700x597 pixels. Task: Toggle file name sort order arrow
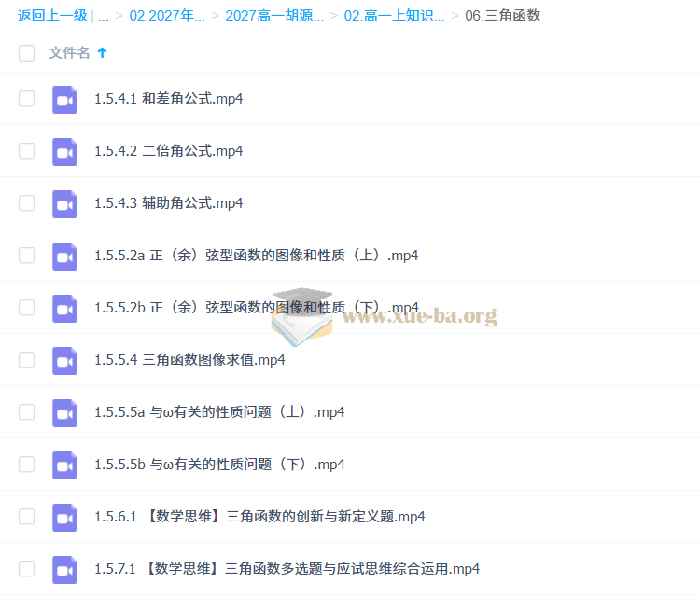pyautogui.click(x=103, y=52)
